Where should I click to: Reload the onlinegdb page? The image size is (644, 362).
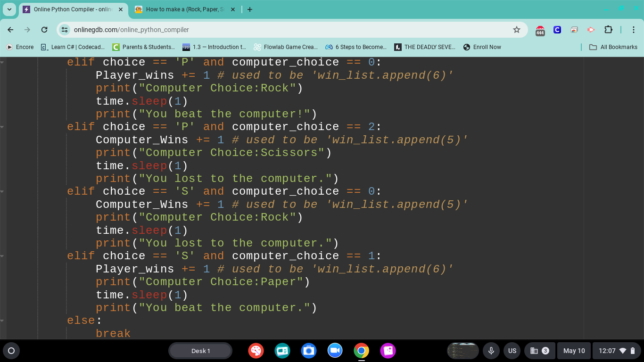click(44, 30)
